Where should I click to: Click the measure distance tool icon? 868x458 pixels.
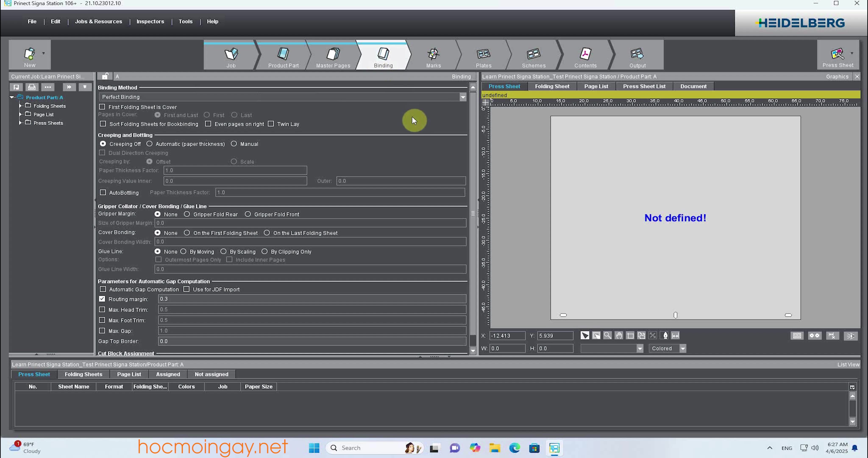(x=675, y=335)
